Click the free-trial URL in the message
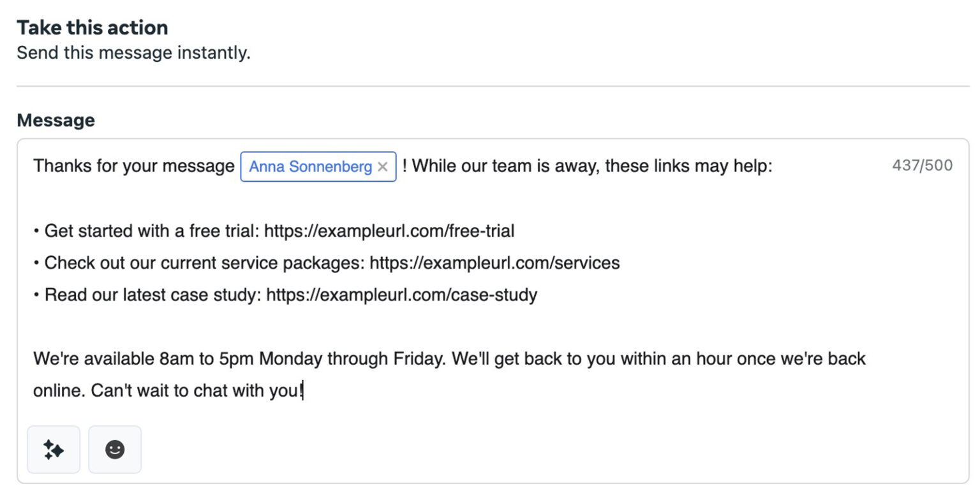Screen dimensions: 980x500 point(389,231)
